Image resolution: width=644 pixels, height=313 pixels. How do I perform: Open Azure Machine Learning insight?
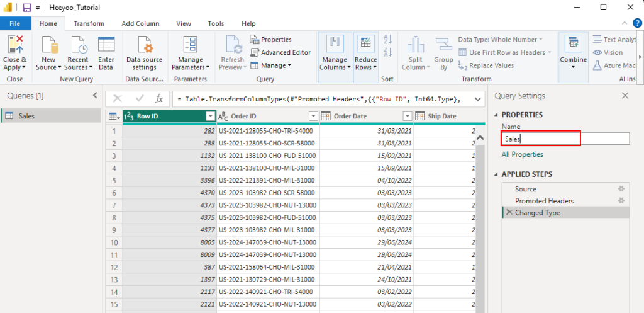pyautogui.click(x=614, y=65)
